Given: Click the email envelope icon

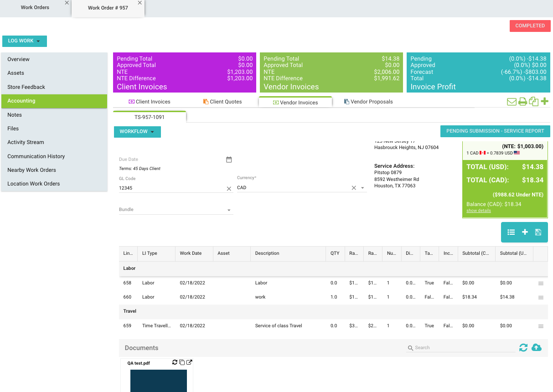Looking at the screenshot, I should click(x=512, y=102).
